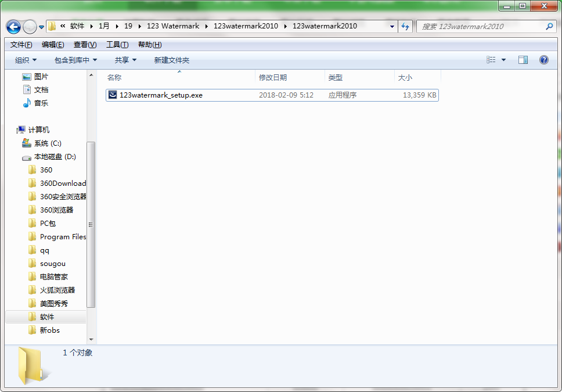
Task: Click the greyed Forward navigation arrow
Action: tap(30, 27)
